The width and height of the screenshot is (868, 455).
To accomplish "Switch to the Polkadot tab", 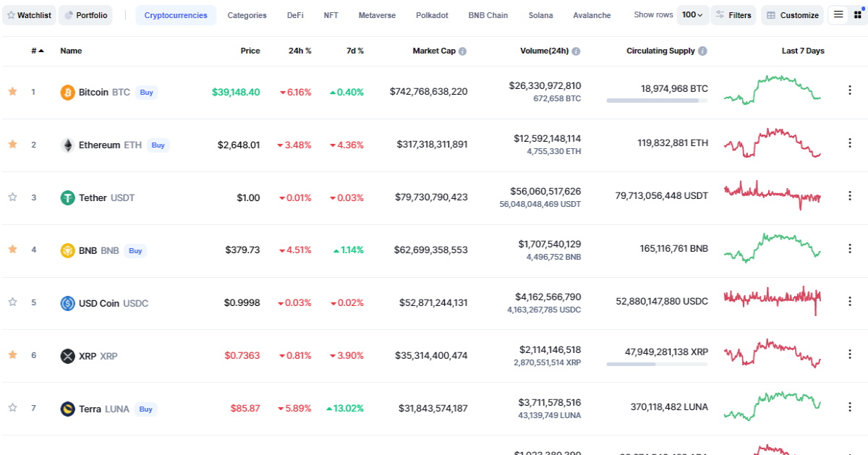I will [x=432, y=15].
